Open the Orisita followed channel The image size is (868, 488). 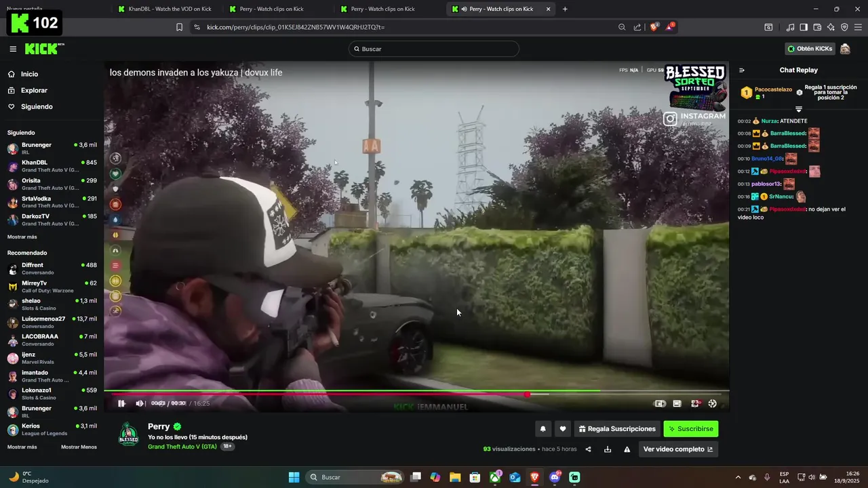point(52,184)
